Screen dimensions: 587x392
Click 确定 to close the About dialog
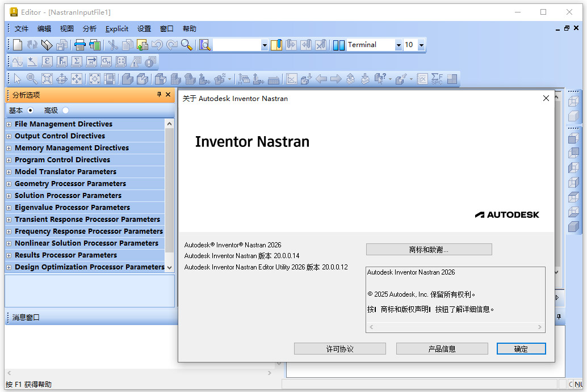(521, 348)
